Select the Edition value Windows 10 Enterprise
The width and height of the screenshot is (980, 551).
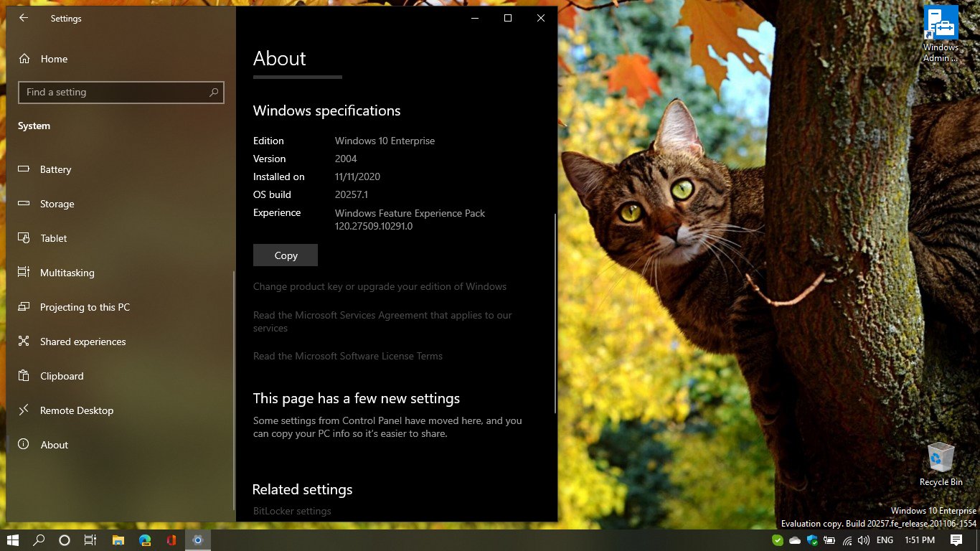[x=385, y=141]
